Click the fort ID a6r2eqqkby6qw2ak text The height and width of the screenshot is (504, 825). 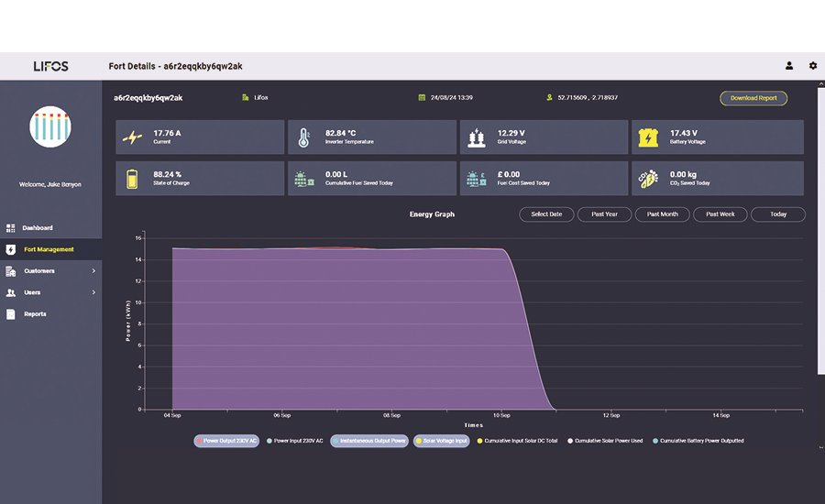click(x=148, y=98)
